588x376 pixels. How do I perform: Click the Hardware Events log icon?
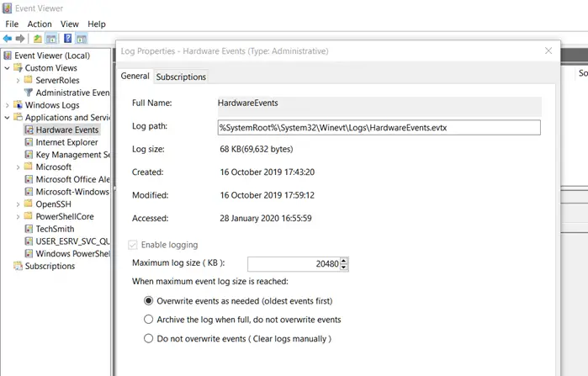[x=29, y=130]
